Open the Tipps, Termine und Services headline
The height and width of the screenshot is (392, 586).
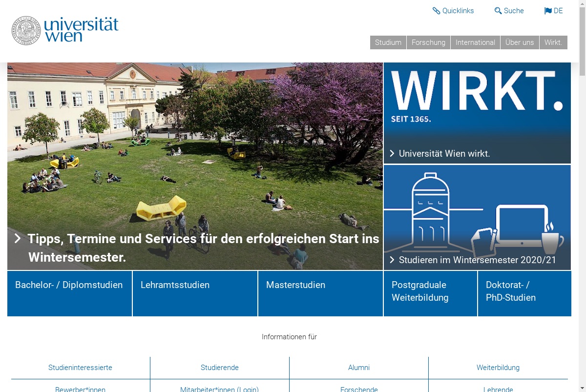pos(204,248)
